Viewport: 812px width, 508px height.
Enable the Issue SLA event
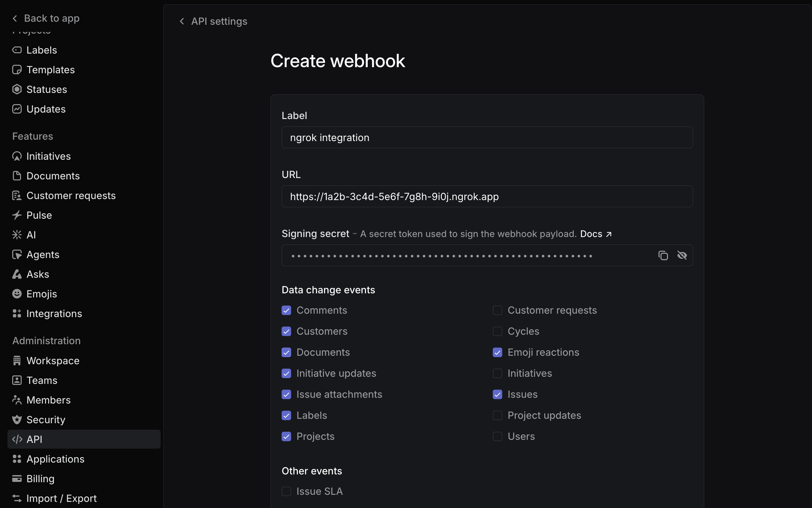(286, 491)
